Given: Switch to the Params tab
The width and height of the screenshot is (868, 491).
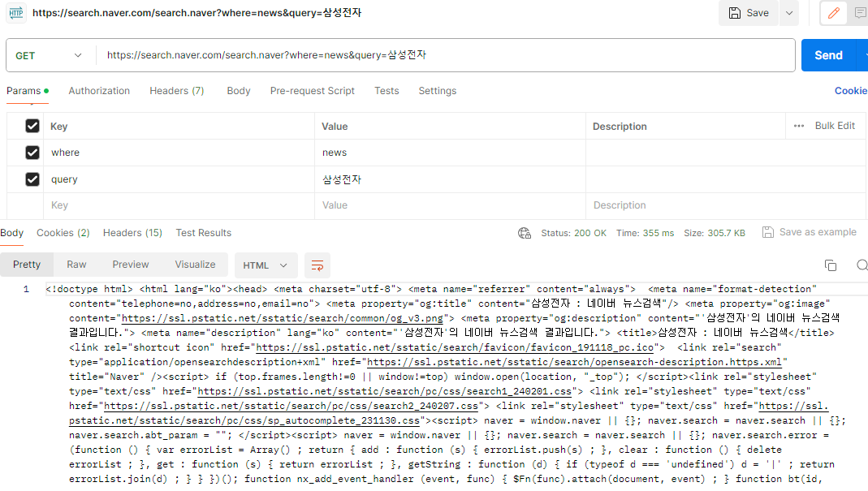Looking at the screenshot, I should 27,91.
